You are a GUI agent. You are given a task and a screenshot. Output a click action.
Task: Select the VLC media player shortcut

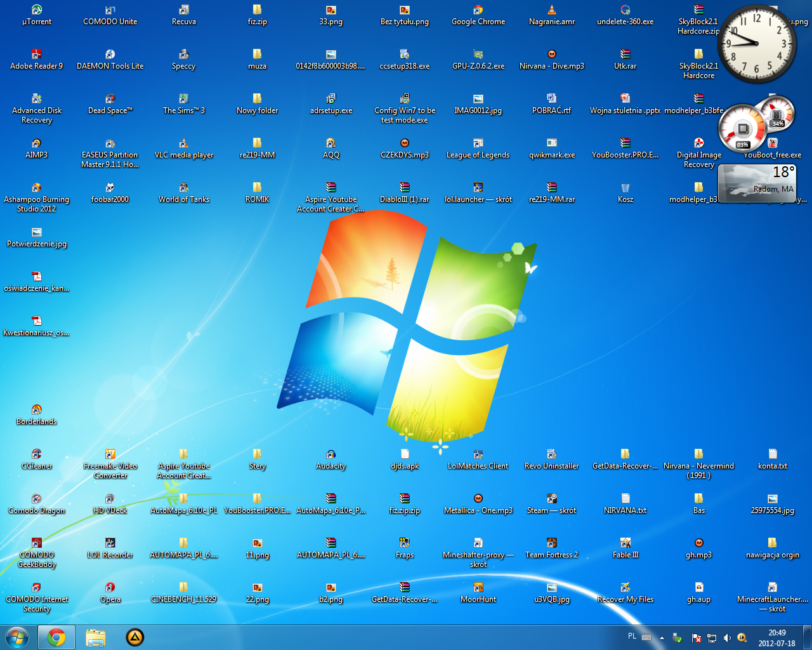(x=183, y=144)
